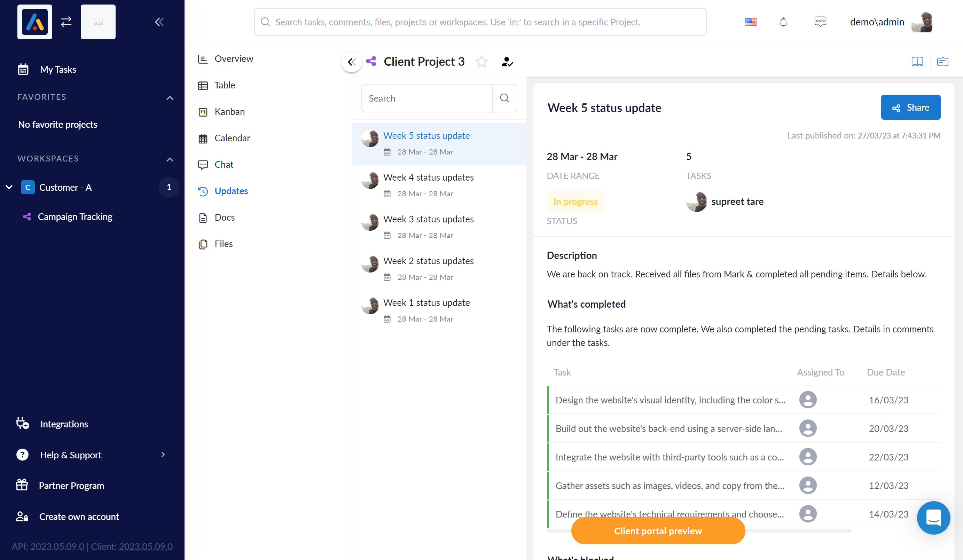Open the knowledge base book icon top right
The image size is (963, 560).
917,62
